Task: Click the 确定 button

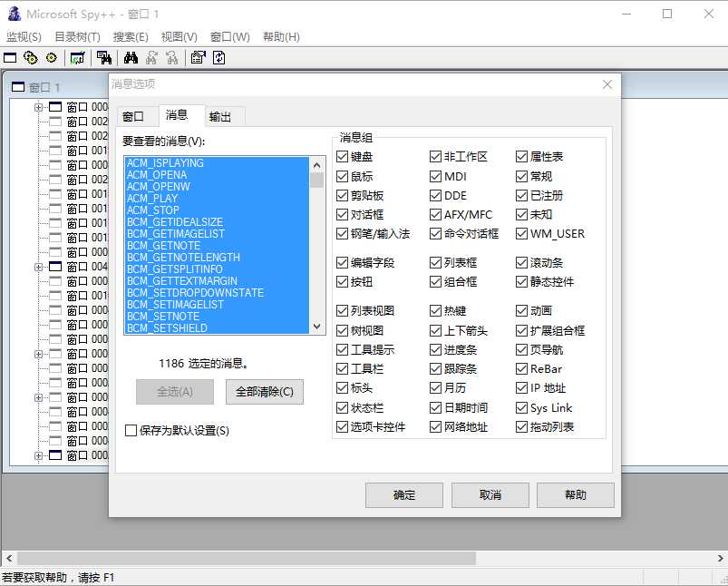Action: click(404, 495)
